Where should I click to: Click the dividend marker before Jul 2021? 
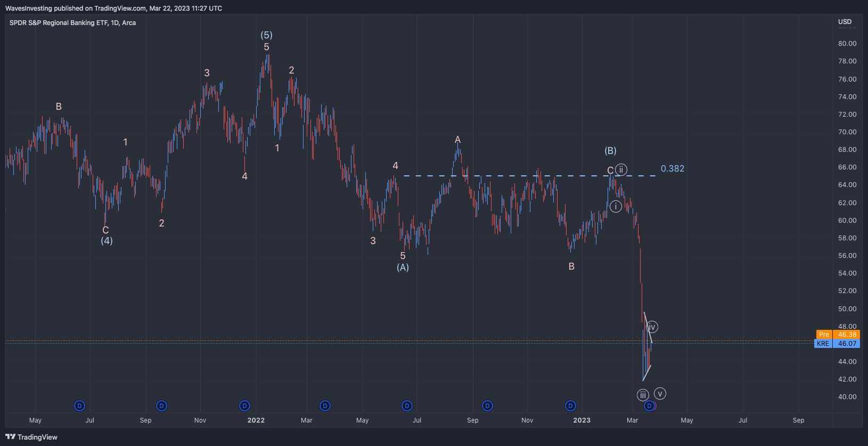point(79,406)
